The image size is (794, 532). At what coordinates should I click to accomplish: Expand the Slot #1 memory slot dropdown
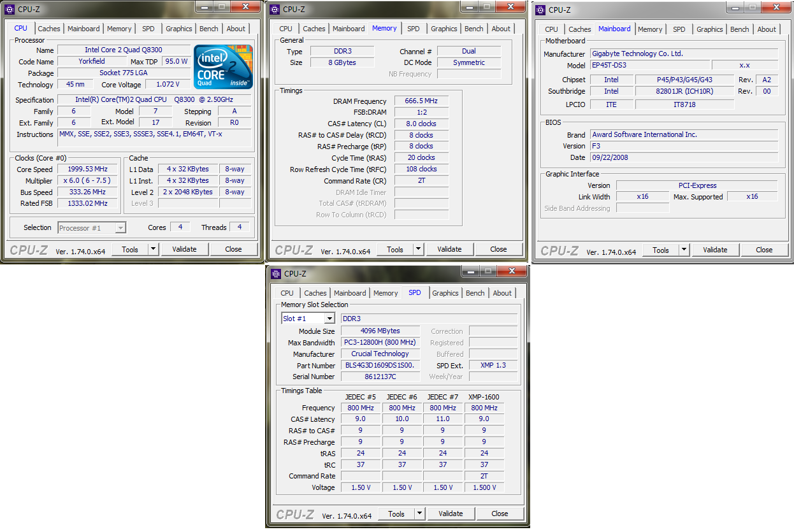(x=329, y=319)
